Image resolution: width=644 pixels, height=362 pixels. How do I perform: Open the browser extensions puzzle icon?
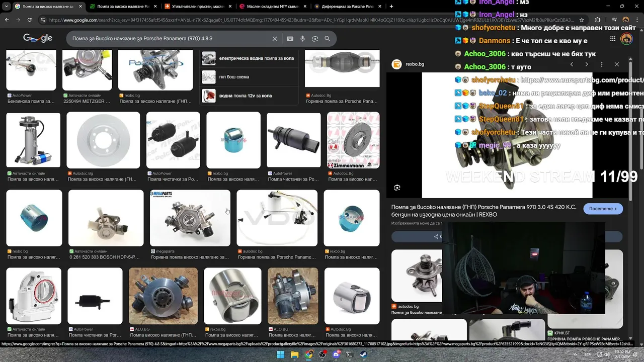[598, 20]
